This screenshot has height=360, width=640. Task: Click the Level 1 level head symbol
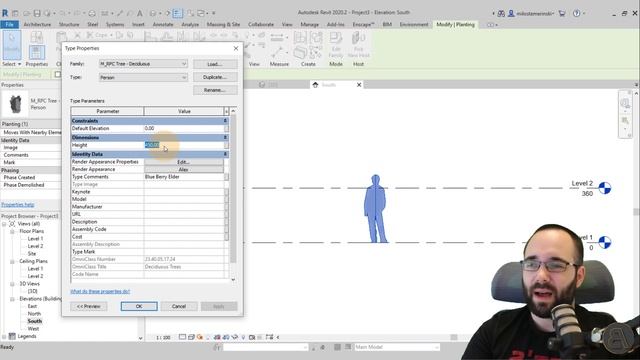[604, 242]
